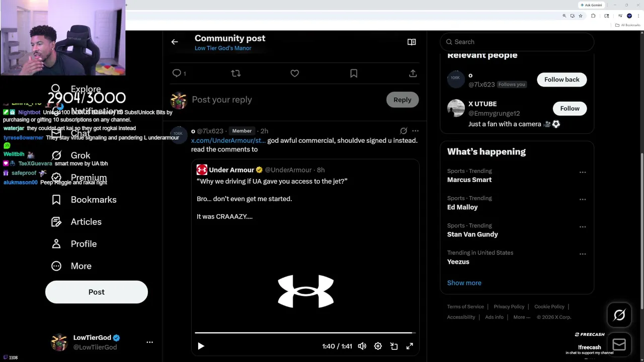Click the Articles sidebar icon
Image resolution: width=644 pixels, height=362 pixels.
56,222
